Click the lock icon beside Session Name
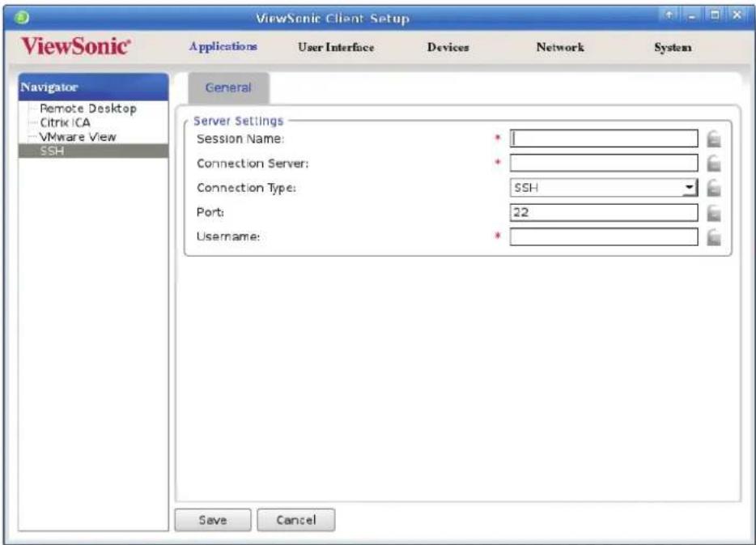This screenshot has height=545, width=756. coord(714,139)
